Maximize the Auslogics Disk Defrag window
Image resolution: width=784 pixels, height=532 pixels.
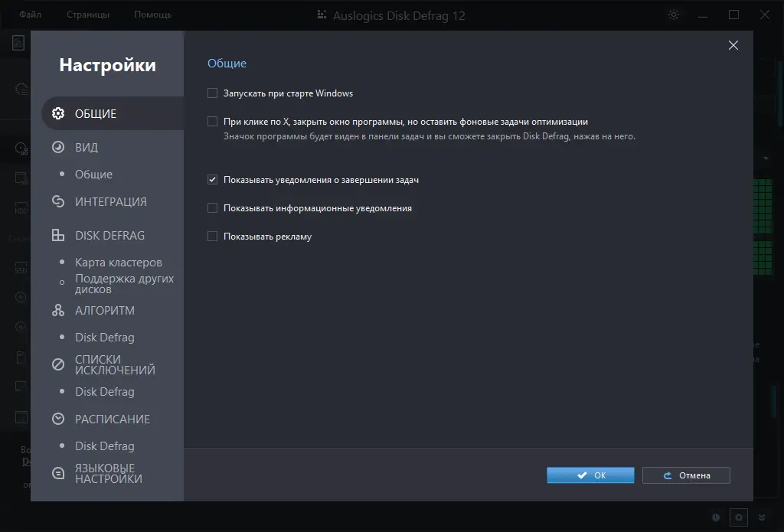tap(733, 15)
